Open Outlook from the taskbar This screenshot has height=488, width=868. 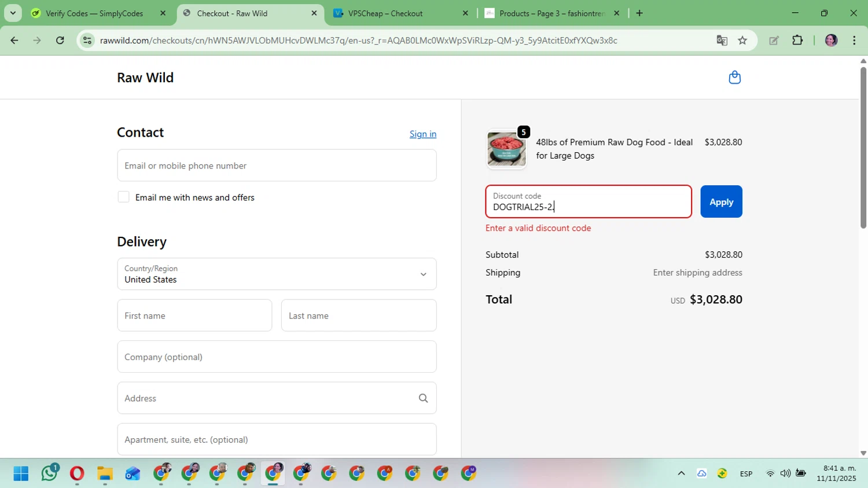[133, 474]
